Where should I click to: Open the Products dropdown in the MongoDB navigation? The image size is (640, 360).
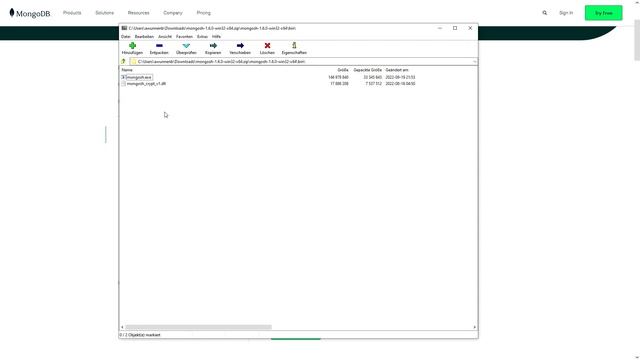[x=72, y=13]
